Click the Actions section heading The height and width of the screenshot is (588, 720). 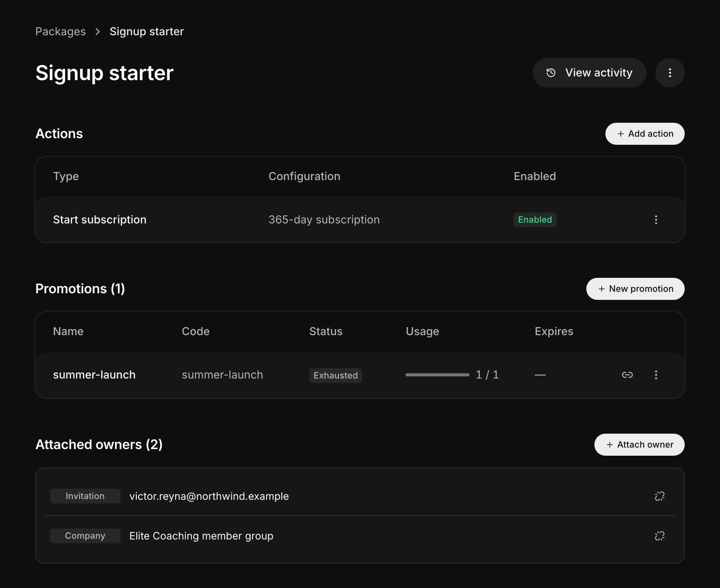[x=59, y=134]
